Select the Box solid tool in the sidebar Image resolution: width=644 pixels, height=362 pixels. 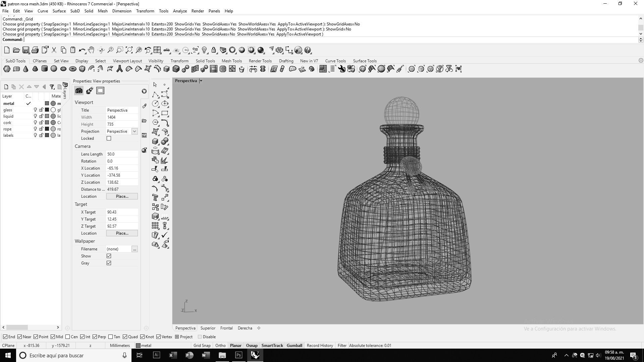pos(155,141)
